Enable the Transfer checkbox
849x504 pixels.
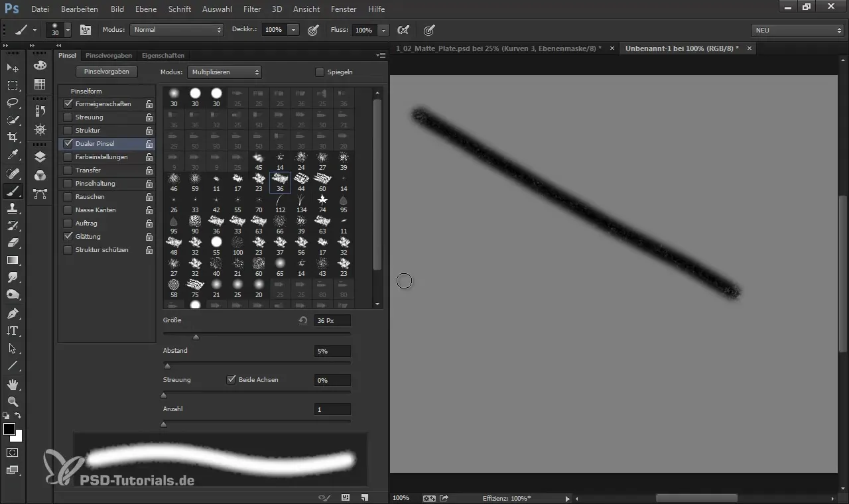[x=68, y=170]
